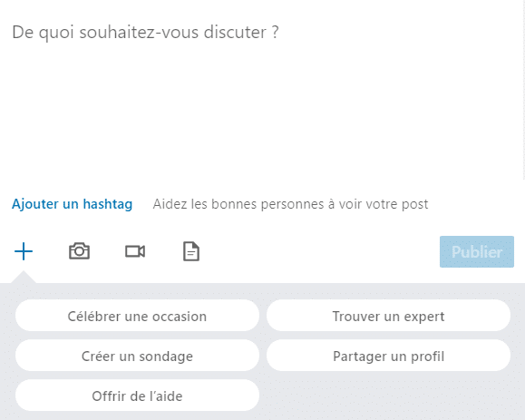The width and height of the screenshot is (525, 420).
Task: Select Célébrer une occasion option
Action: tap(137, 316)
